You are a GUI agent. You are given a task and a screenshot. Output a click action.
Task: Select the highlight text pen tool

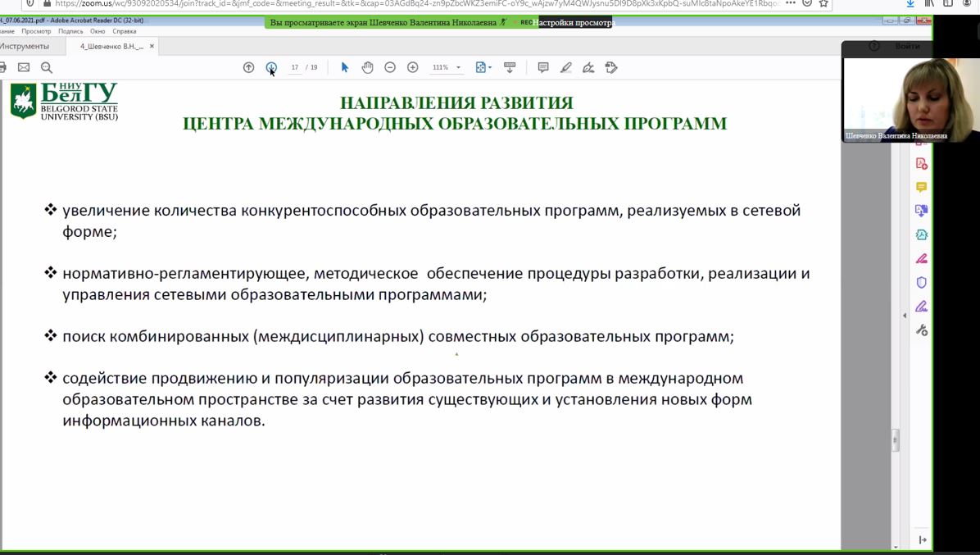coord(566,67)
